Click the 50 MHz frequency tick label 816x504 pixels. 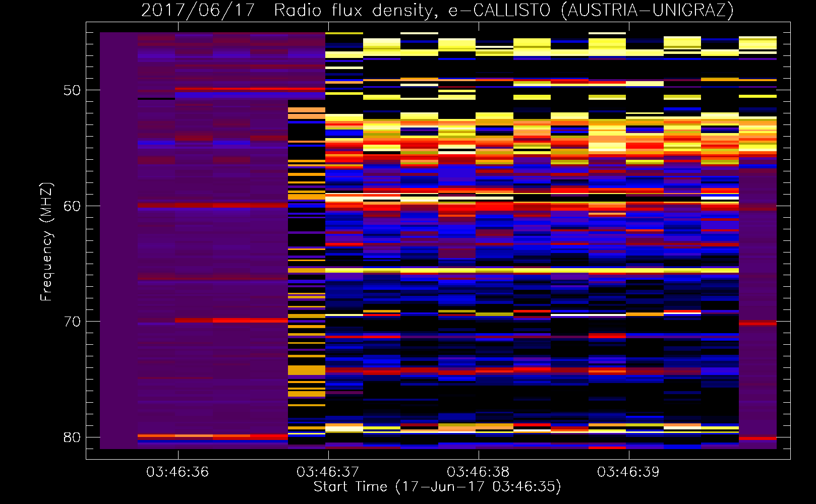(72, 90)
